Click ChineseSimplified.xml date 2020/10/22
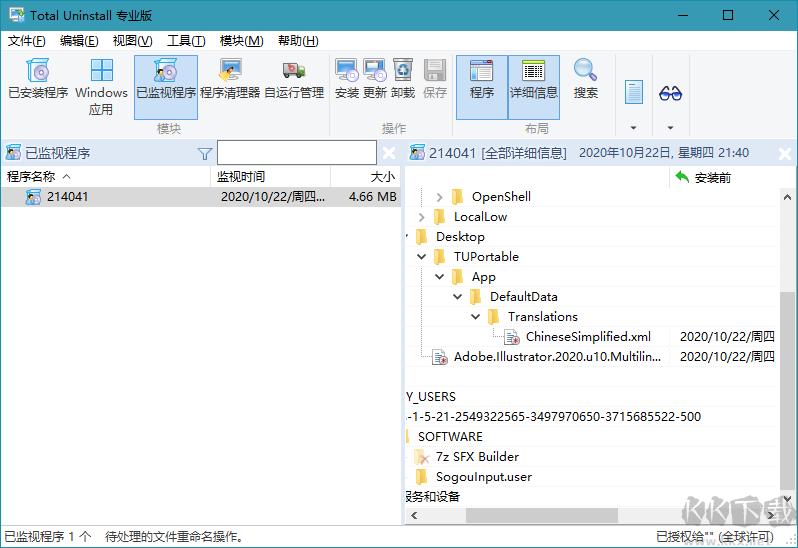The image size is (798, 548). [727, 336]
